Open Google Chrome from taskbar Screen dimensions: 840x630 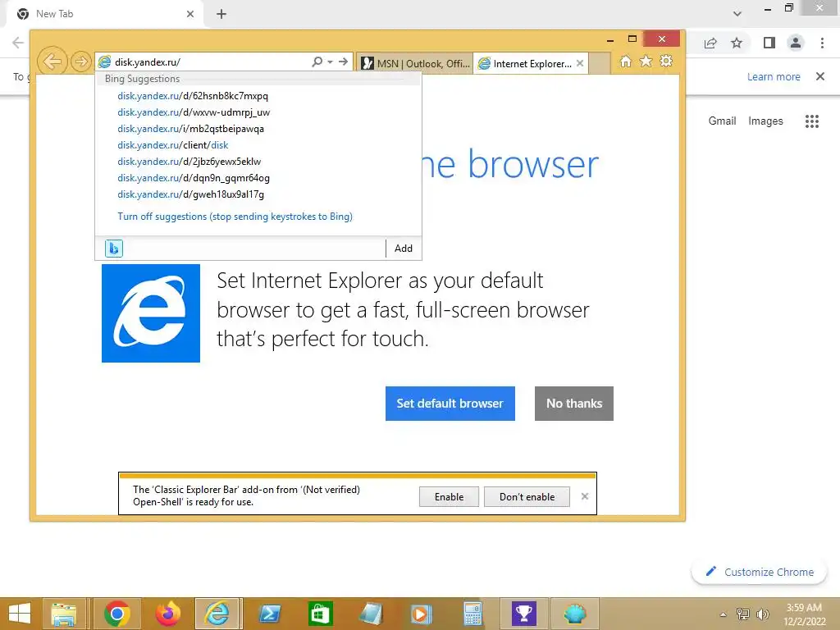[117, 614]
